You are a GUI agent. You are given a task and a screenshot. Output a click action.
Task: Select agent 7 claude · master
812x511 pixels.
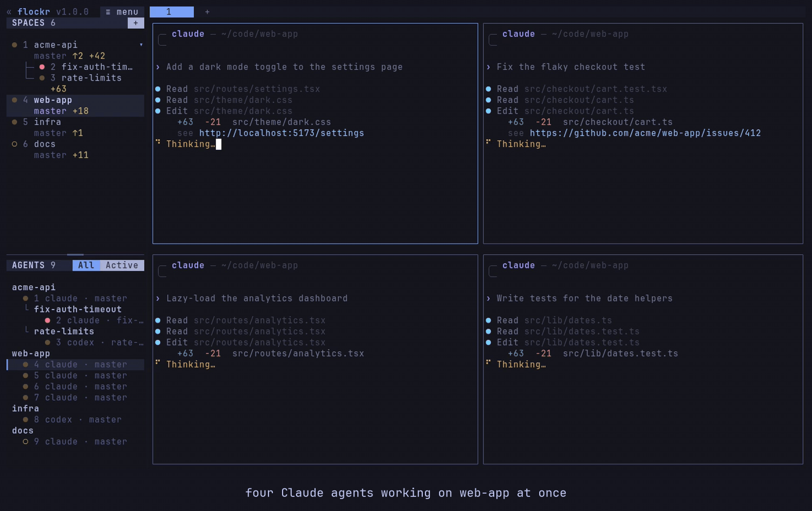pos(75,398)
